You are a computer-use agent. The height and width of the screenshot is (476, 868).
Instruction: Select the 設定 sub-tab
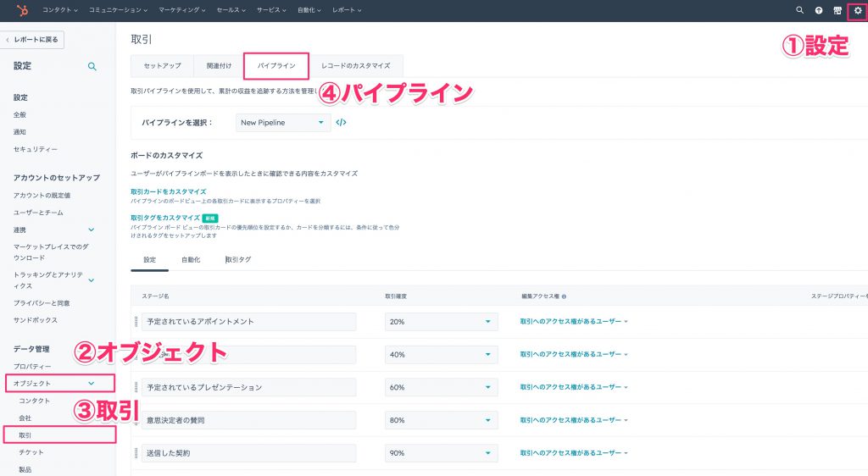pos(149,259)
